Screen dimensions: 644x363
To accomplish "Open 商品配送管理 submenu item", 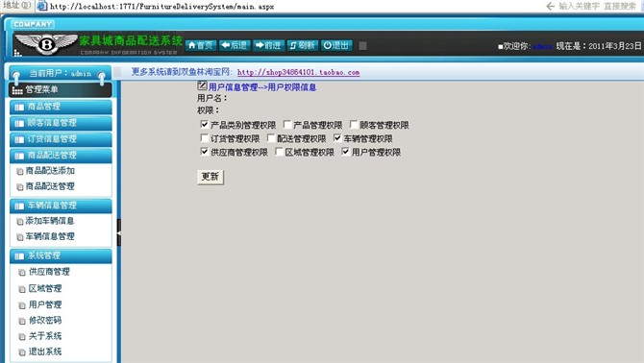I will tap(50, 186).
